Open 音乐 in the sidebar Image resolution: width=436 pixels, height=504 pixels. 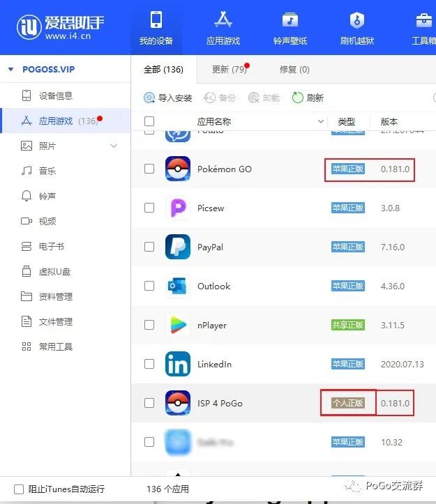point(66,171)
